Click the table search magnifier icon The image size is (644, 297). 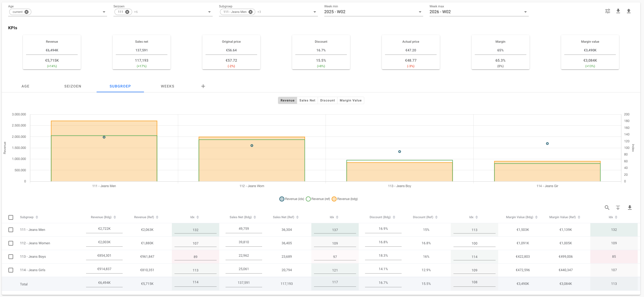tap(607, 208)
